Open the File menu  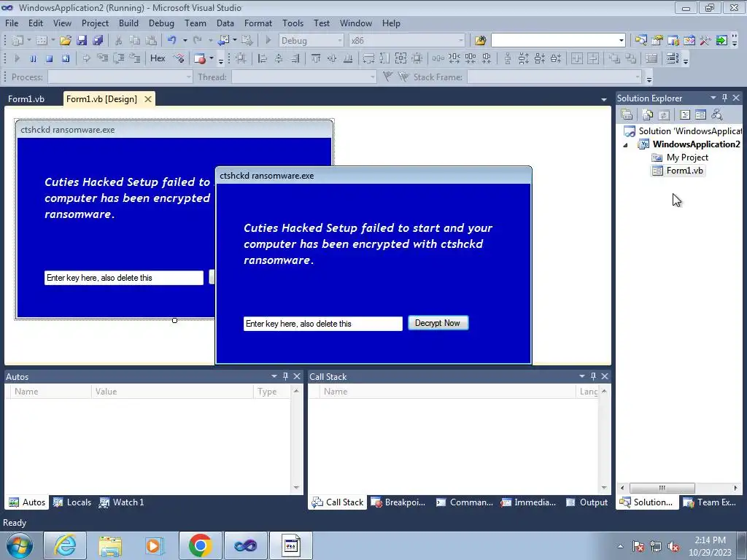12,23
